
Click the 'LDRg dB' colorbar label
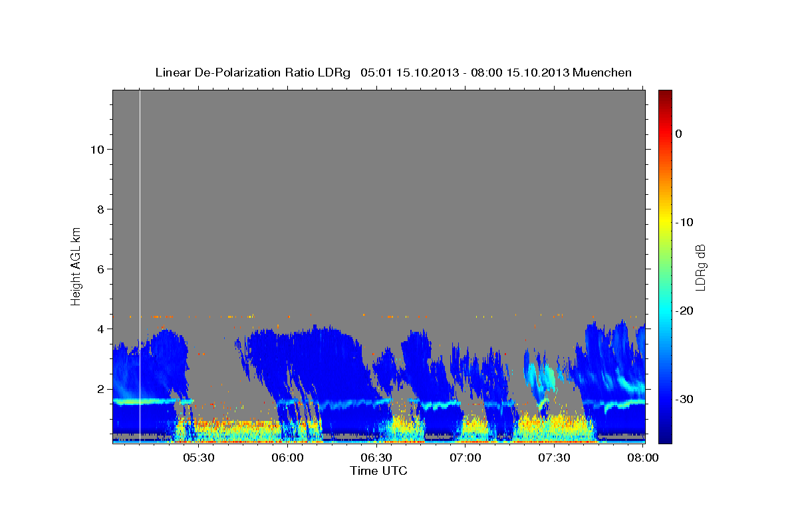click(x=700, y=267)
